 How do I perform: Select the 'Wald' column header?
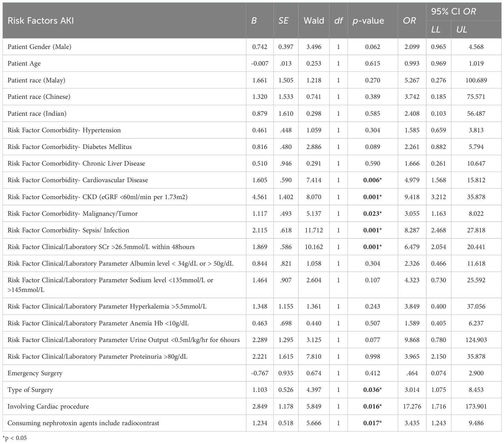[314, 21]
